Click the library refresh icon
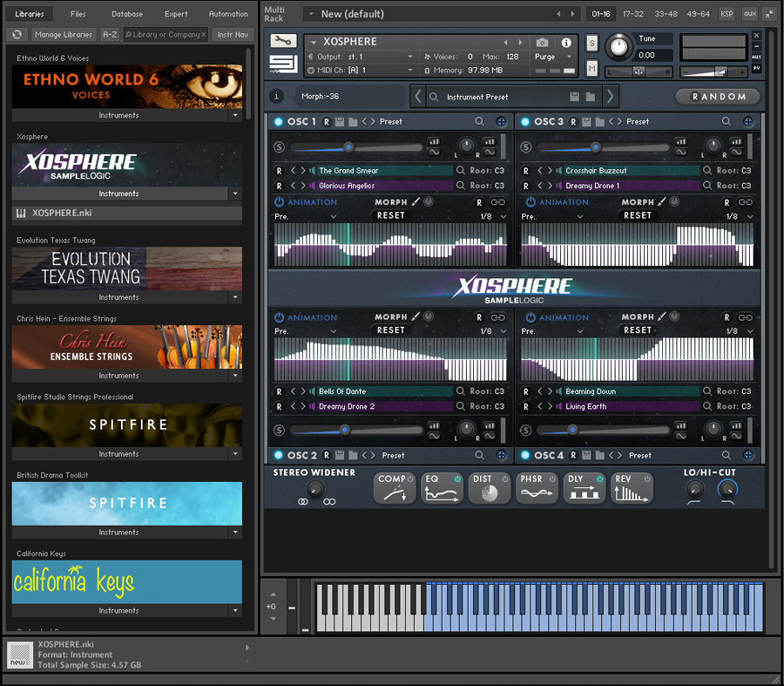The image size is (784, 686). click(17, 35)
